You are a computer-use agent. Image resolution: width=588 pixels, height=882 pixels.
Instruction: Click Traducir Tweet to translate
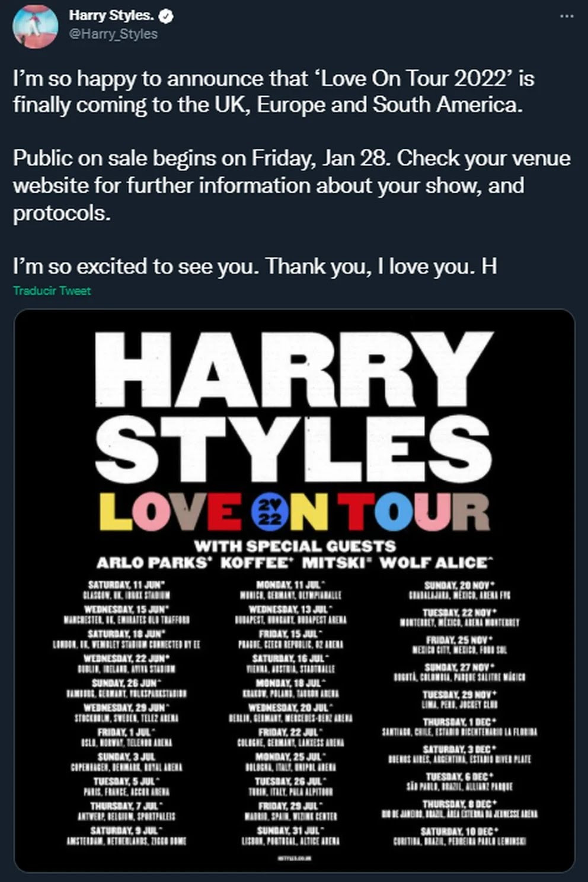pyautogui.click(x=52, y=291)
